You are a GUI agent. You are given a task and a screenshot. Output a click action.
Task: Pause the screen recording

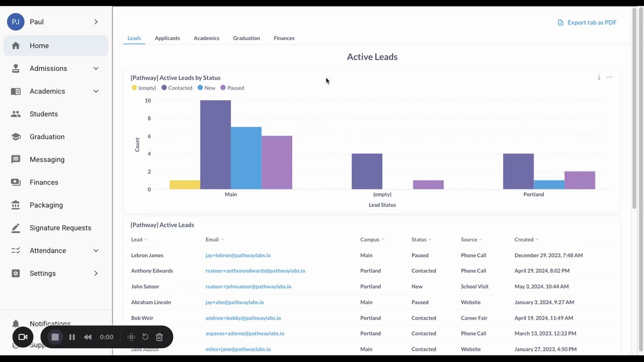click(72, 337)
